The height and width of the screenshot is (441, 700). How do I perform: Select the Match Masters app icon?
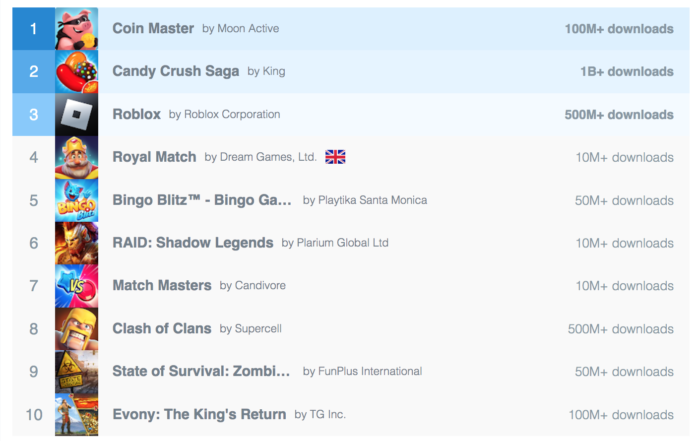click(x=76, y=286)
